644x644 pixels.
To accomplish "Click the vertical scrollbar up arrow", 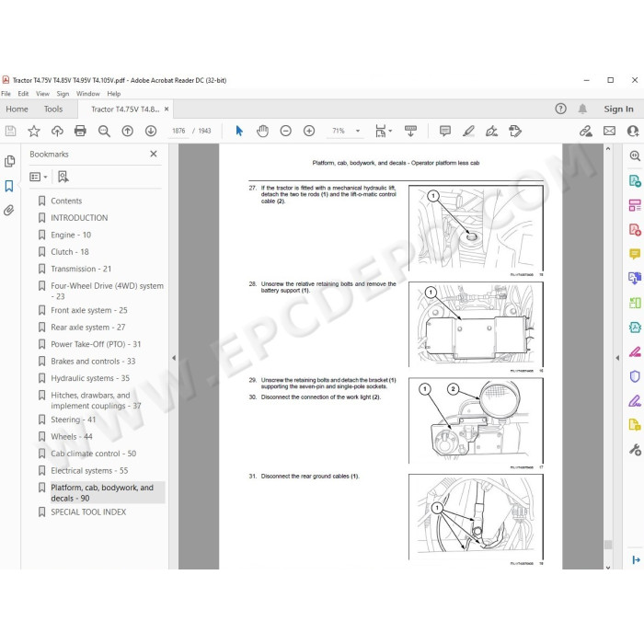I will [x=608, y=149].
